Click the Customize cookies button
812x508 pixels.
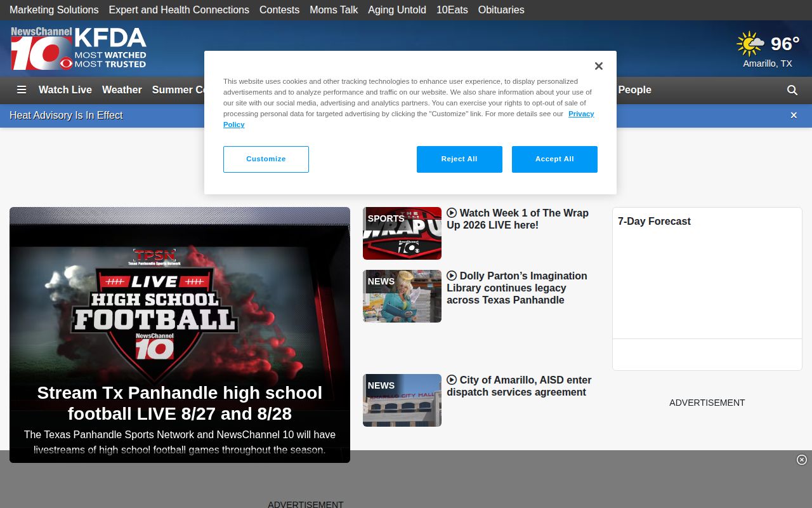click(266, 159)
